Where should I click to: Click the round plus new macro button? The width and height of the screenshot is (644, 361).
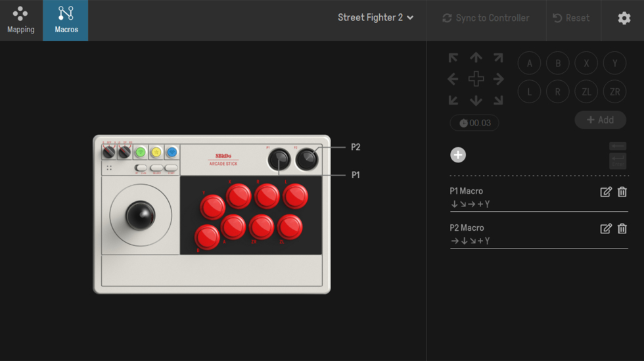pyautogui.click(x=458, y=155)
